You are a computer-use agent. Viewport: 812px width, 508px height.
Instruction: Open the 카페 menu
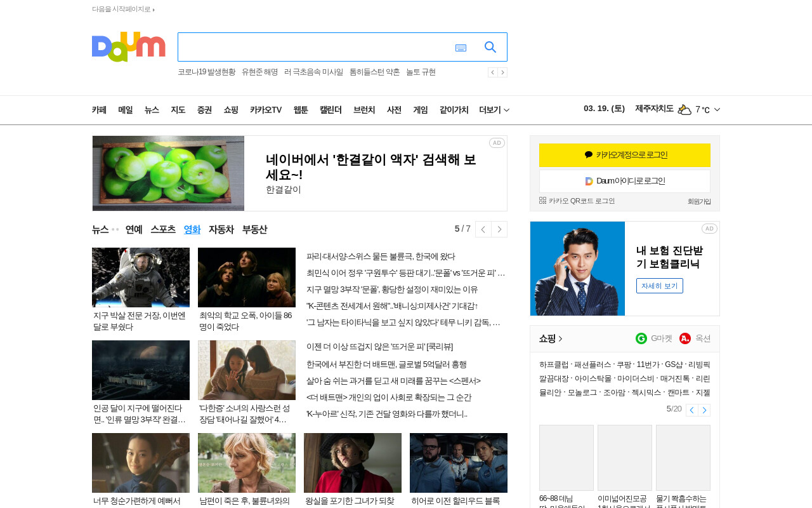(99, 110)
